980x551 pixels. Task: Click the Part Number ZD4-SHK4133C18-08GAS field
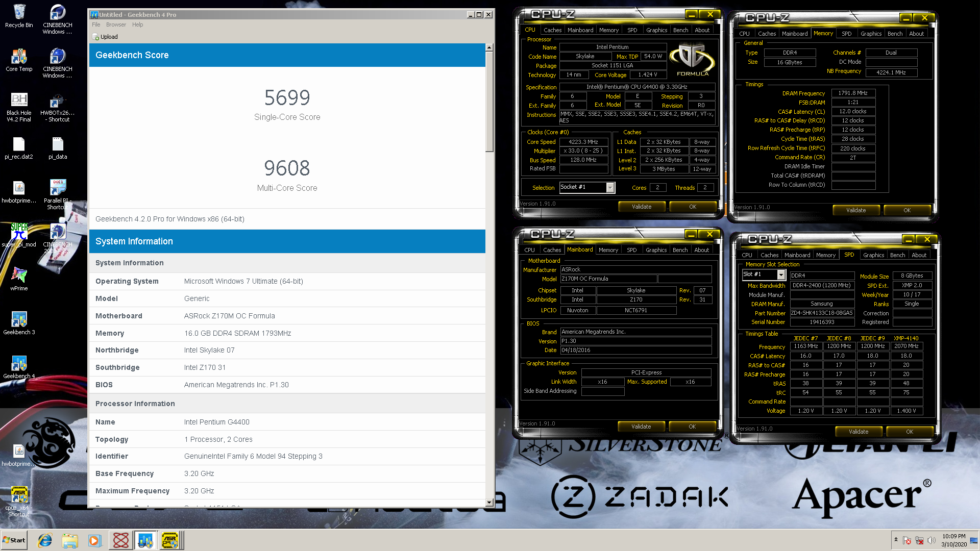click(x=822, y=313)
